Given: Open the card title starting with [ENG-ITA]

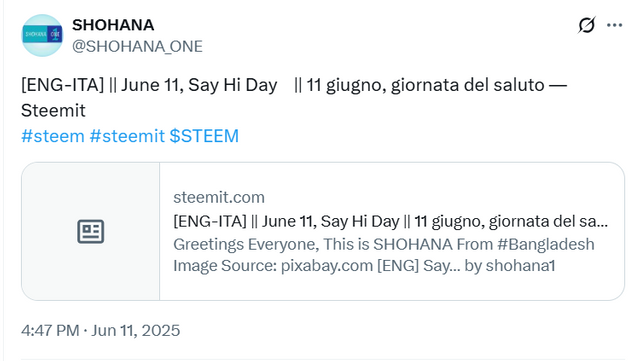Looking at the screenshot, I should [391, 221].
